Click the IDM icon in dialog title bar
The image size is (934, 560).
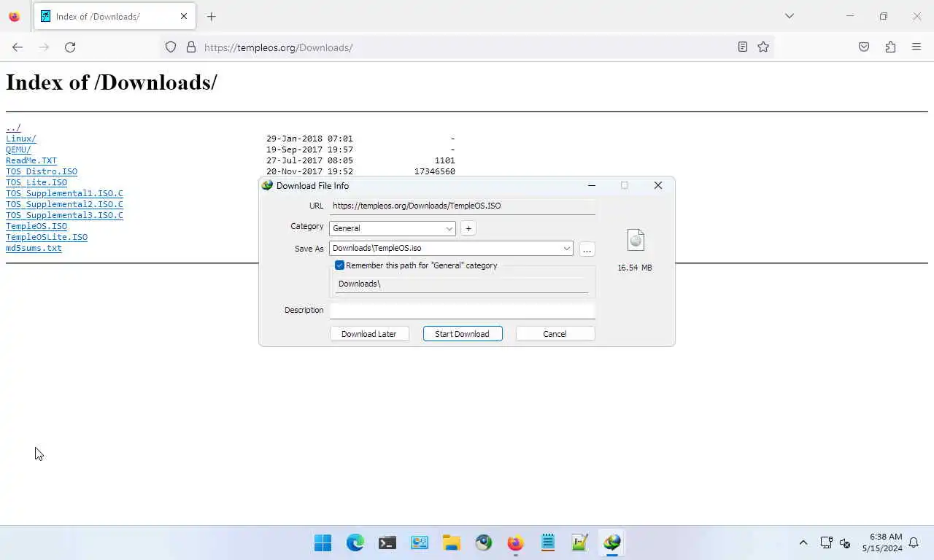pos(267,185)
